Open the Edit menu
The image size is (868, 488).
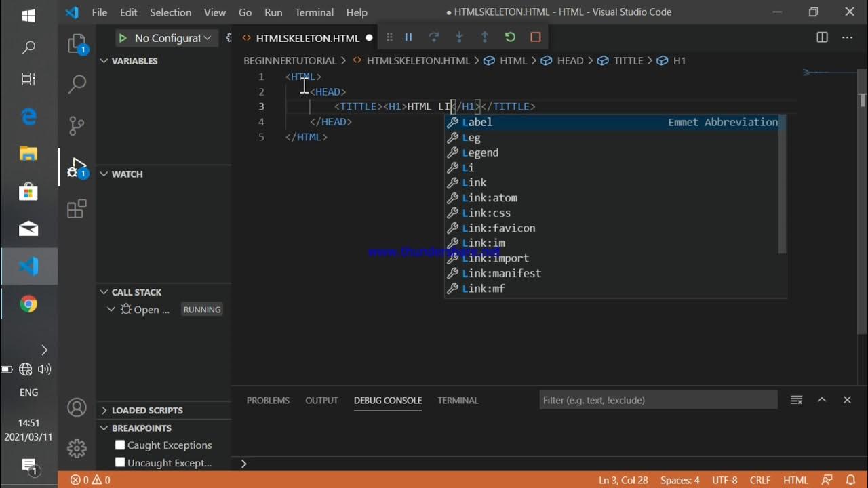pos(129,12)
